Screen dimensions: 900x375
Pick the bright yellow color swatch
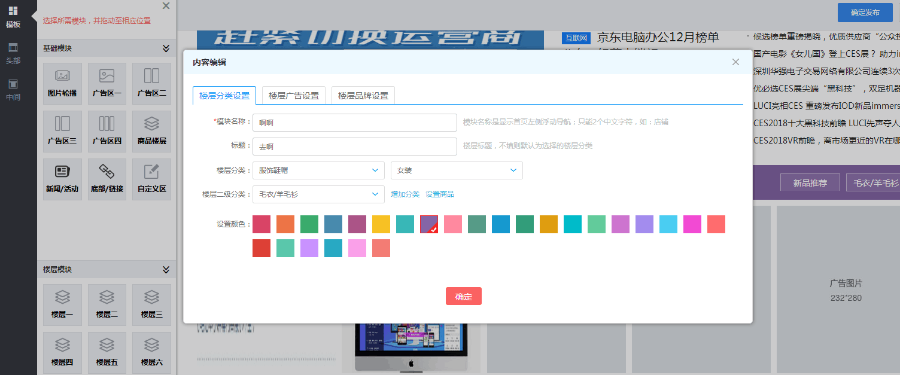tap(381, 224)
